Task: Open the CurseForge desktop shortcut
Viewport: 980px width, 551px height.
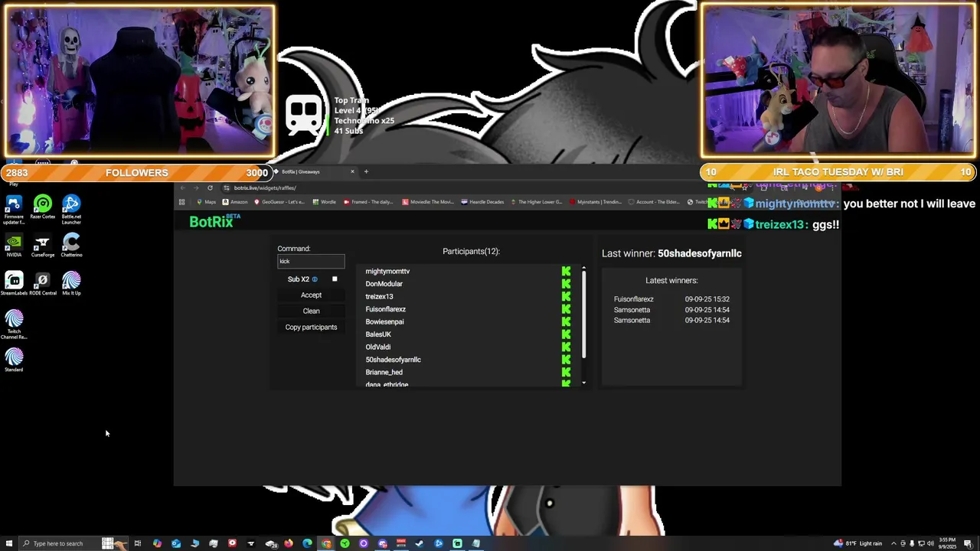Action: point(43,246)
